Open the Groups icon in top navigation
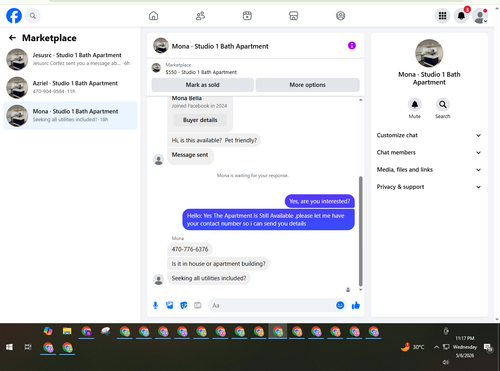Image resolution: width=500 pixels, height=371 pixels. coord(340,16)
